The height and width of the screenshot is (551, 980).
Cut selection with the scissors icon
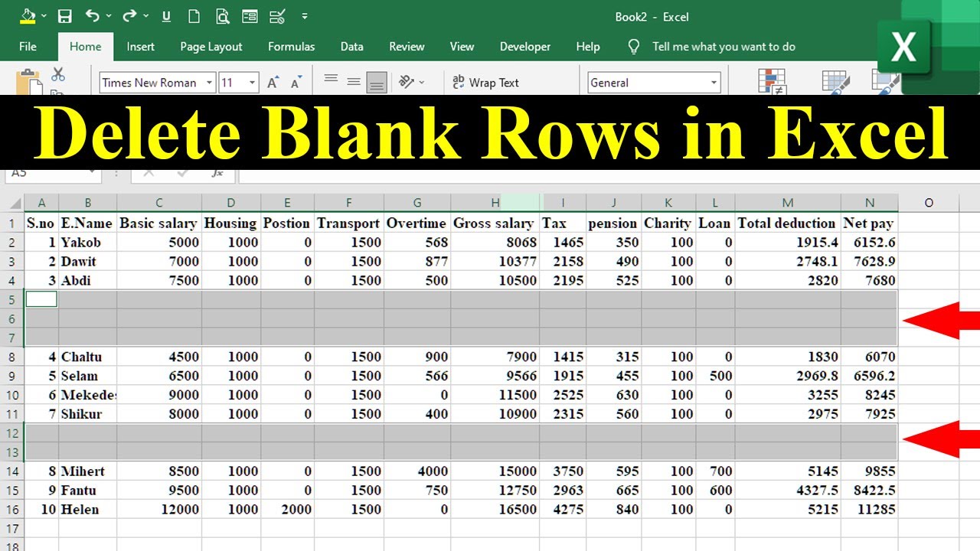(x=58, y=74)
